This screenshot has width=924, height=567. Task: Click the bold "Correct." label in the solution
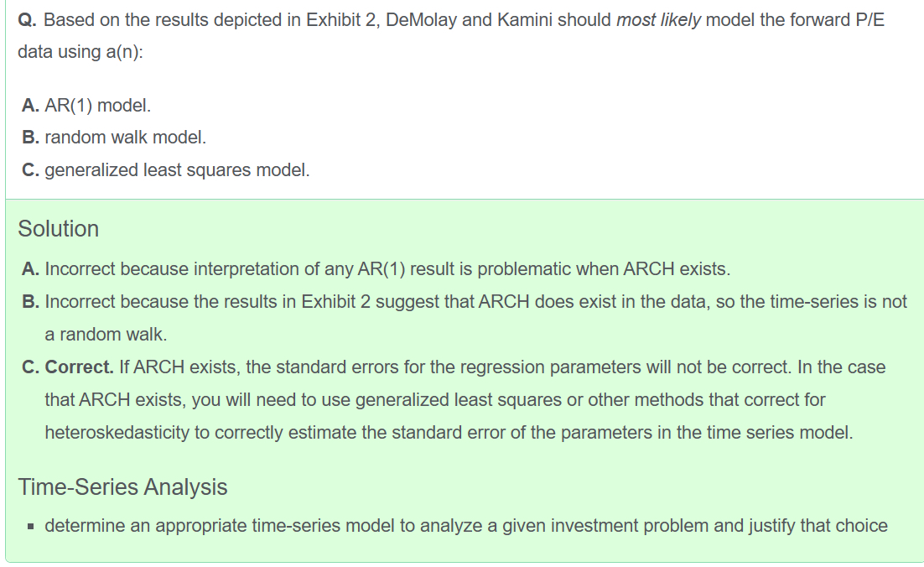tap(79, 367)
